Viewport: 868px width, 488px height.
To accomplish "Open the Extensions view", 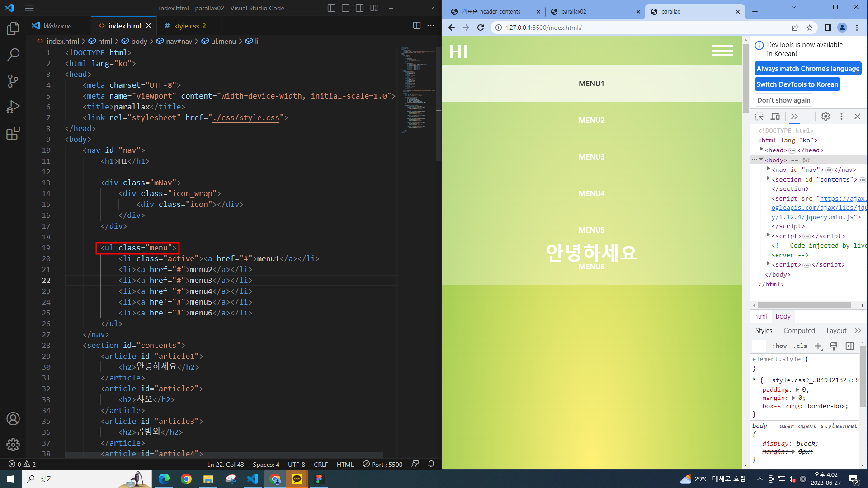I will [x=13, y=133].
